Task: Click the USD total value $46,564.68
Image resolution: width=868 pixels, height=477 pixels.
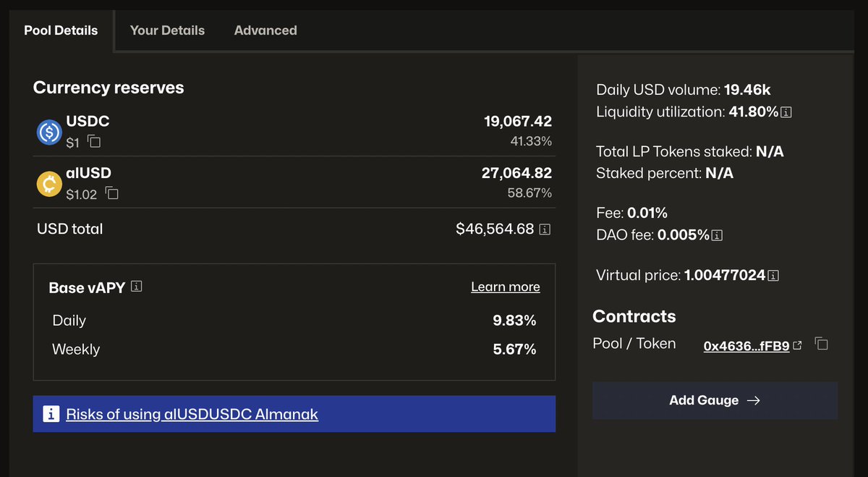Action: point(495,229)
